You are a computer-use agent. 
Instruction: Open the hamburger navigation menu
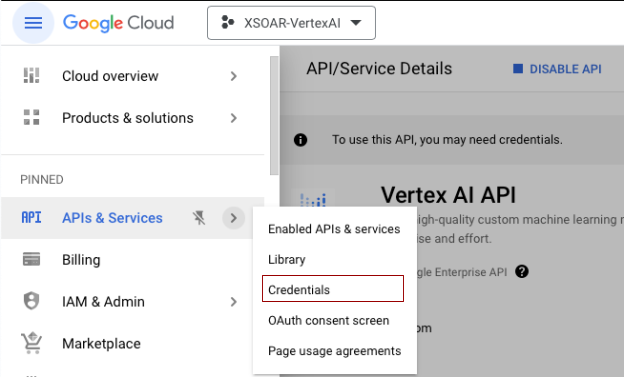click(x=33, y=23)
